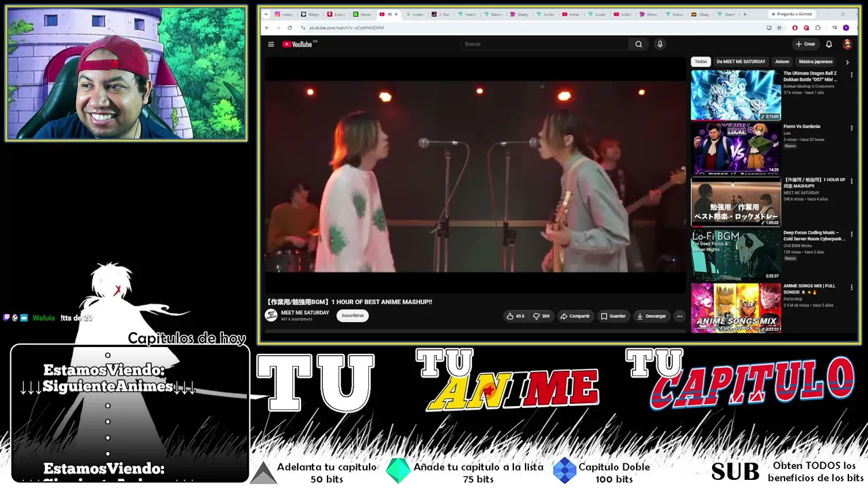
Task: Click the Compartir share button
Action: click(575, 316)
